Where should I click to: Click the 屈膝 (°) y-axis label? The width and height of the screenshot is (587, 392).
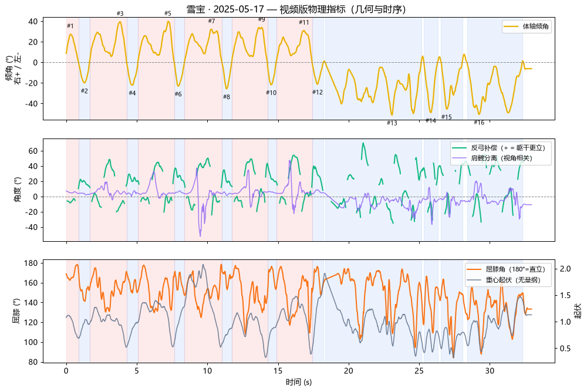click(x=17, y=311)
